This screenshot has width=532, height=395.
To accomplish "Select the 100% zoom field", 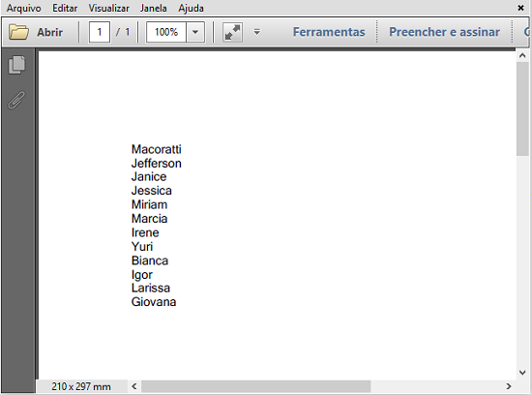I will coord(166,32).
